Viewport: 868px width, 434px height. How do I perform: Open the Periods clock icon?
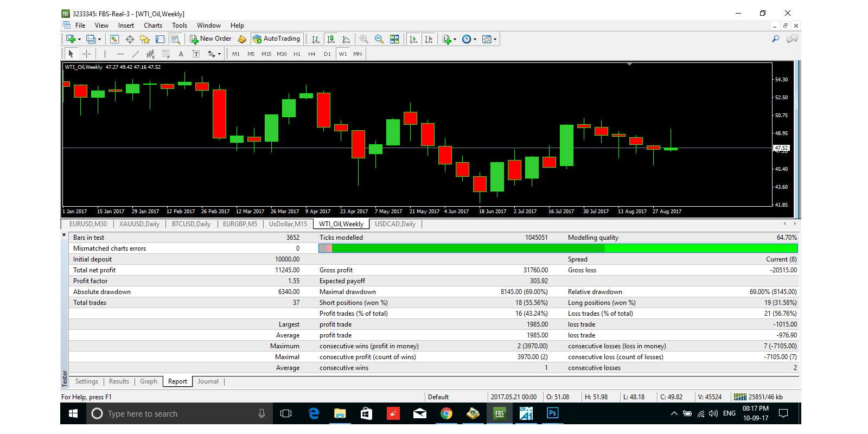(x=467, y=39)
